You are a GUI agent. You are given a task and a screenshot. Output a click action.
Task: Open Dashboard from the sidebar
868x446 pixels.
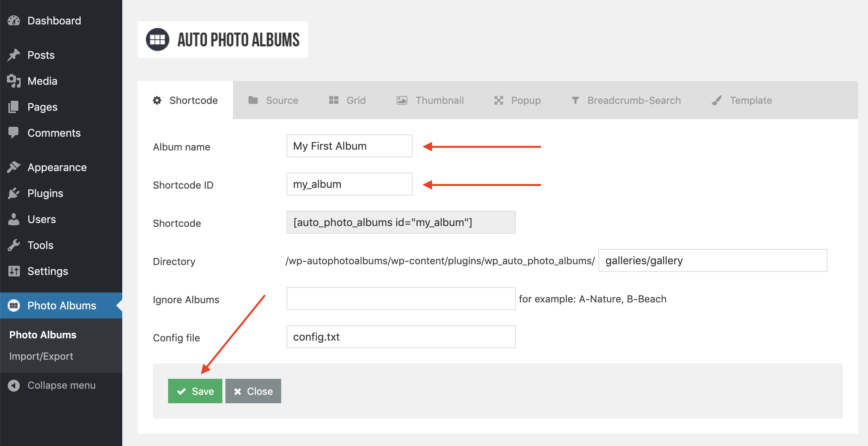(61, 21)
